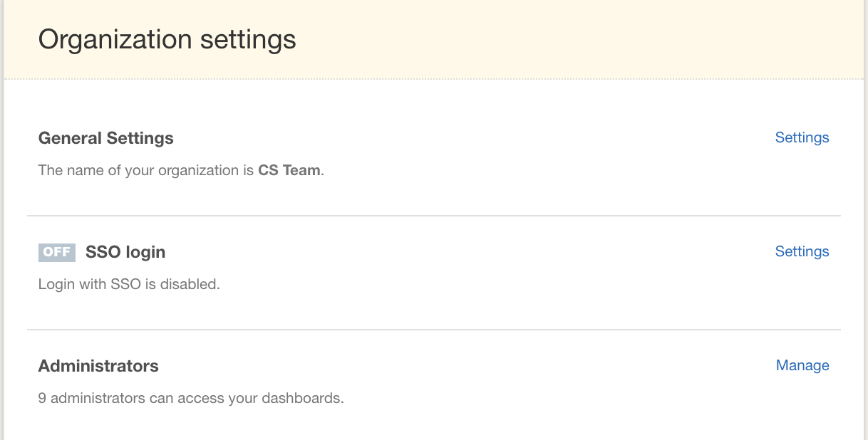
Task: Click the Manage link for Administrators
Action: tap(802, 365)
